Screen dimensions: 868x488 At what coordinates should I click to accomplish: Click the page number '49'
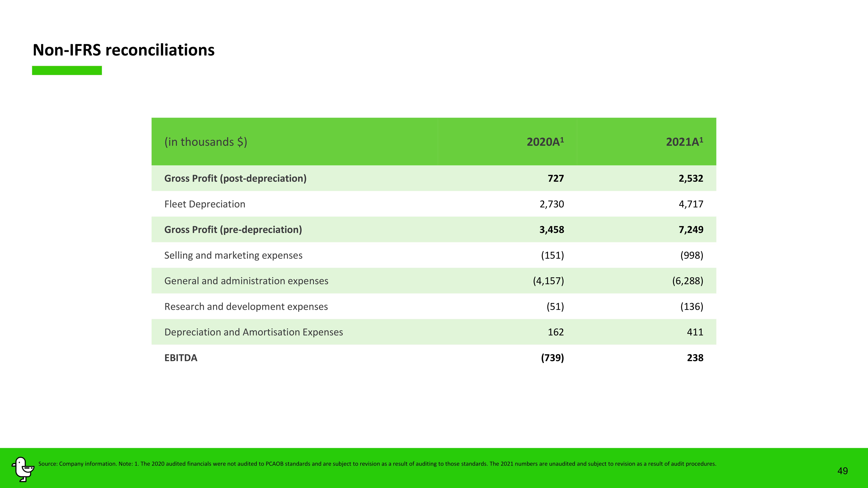842,471
